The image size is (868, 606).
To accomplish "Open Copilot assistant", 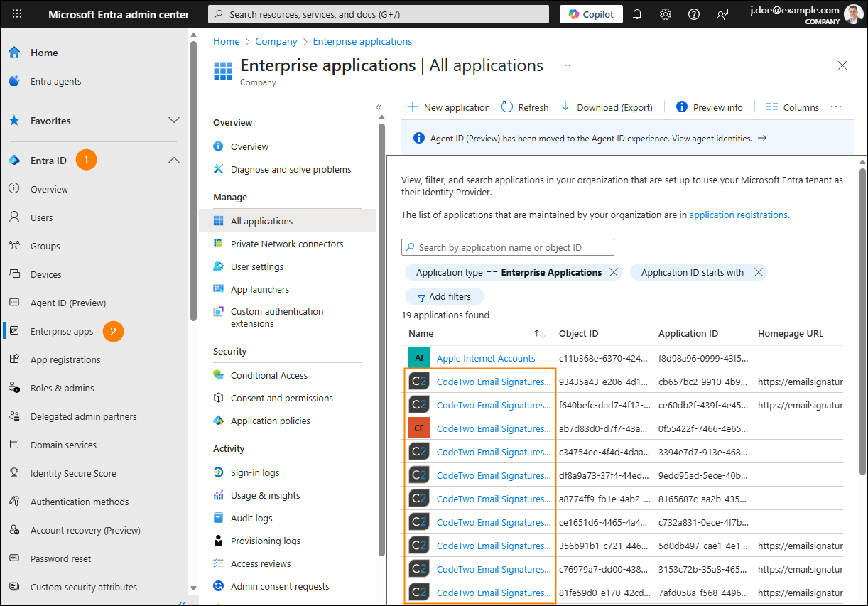I will coord(591,14).
